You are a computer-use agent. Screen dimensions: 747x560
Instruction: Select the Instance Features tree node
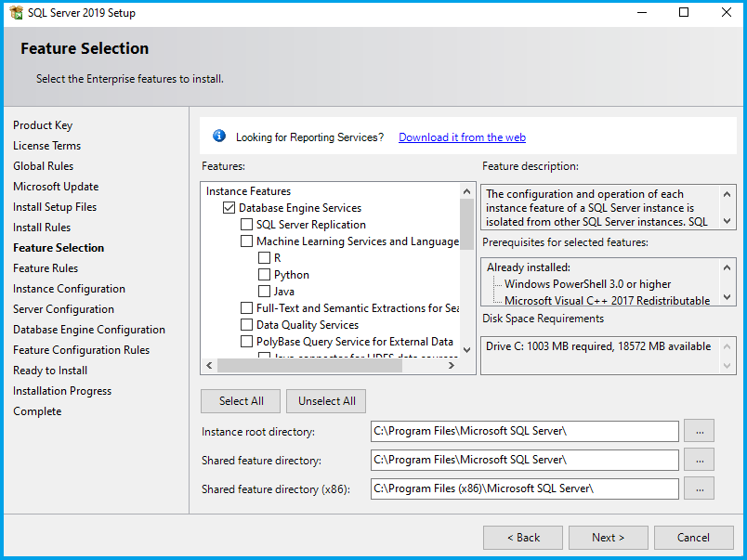pos(248,191)
